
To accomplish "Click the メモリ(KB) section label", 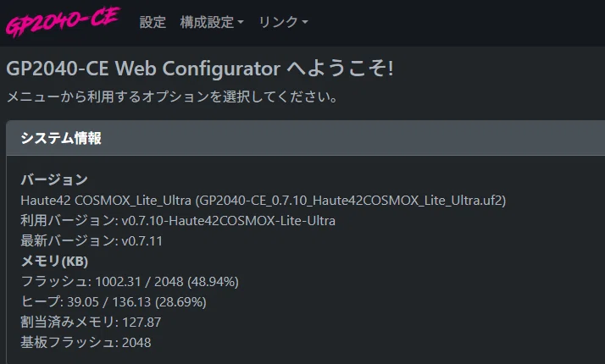I will (54, 262).
